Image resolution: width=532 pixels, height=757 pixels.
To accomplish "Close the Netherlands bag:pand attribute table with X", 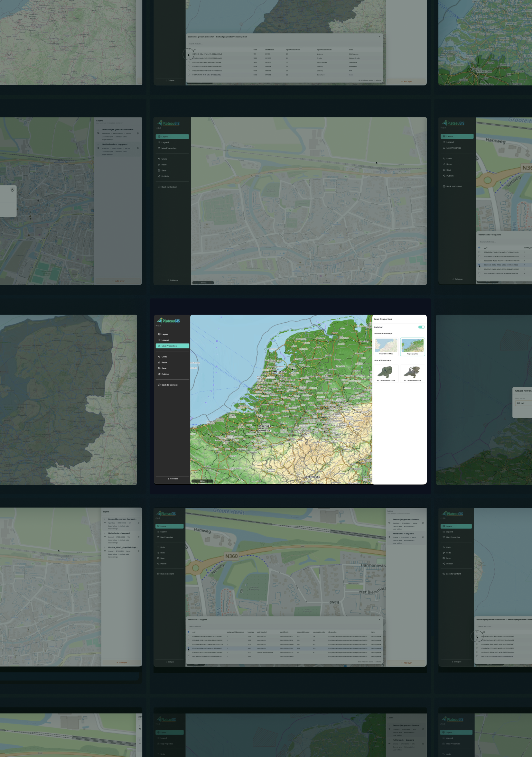I will click(379, 620).
